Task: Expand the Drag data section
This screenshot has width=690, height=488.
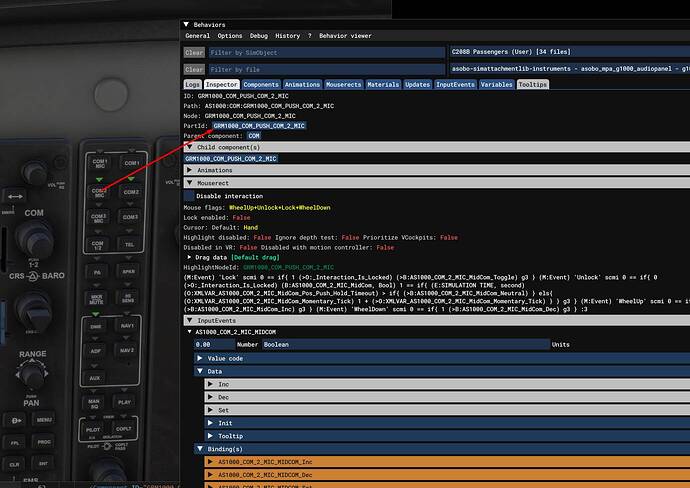Action: (190, 257)
